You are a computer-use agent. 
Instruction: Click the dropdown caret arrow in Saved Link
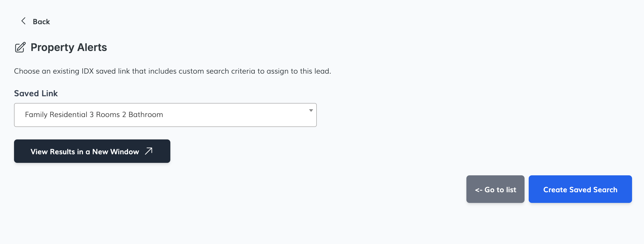coord(311,111)
